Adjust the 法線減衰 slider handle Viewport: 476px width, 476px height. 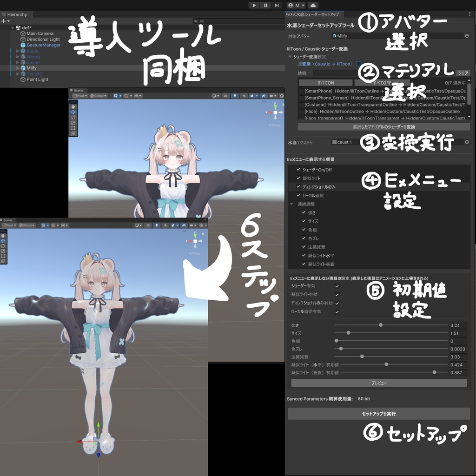tap(362, 357)
